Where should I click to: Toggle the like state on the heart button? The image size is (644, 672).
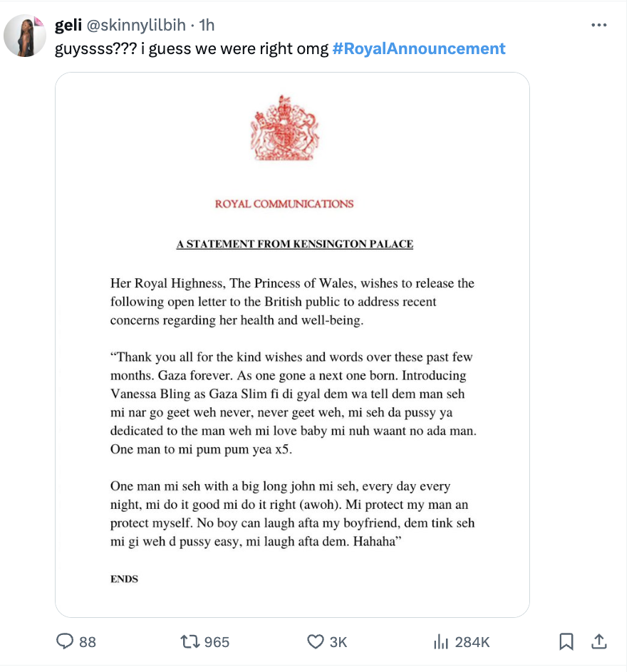[316, 642]
